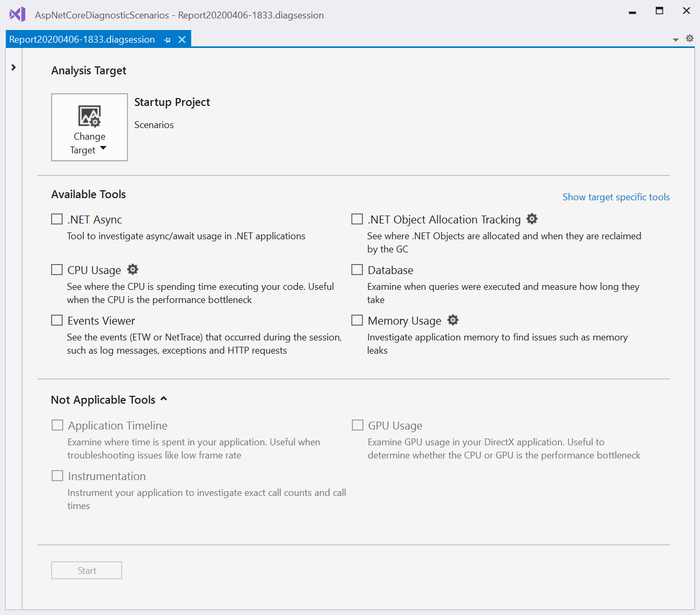The image size is (700, 615).
Task: Open CPU Usage settings gear
Action: tap(132, 269)
